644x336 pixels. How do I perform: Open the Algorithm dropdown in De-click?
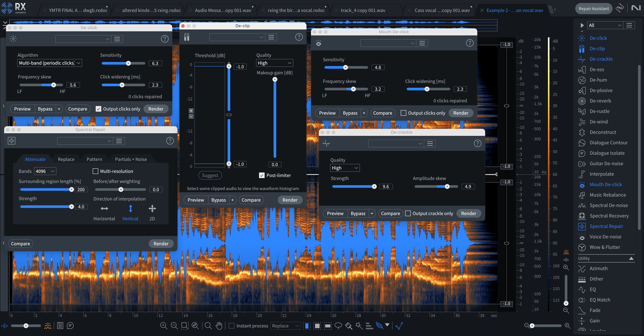pyautogui.click(x=50, y=63)
